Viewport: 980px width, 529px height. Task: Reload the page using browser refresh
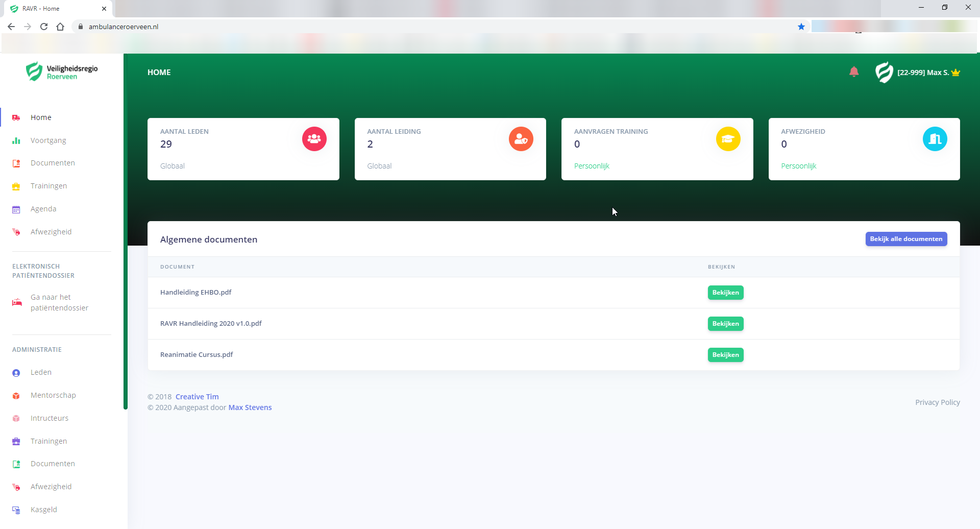click(x=44, y=27)
